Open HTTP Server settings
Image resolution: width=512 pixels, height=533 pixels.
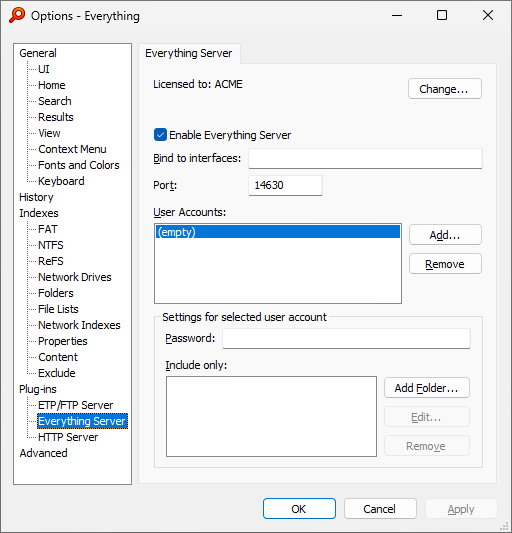68,437
